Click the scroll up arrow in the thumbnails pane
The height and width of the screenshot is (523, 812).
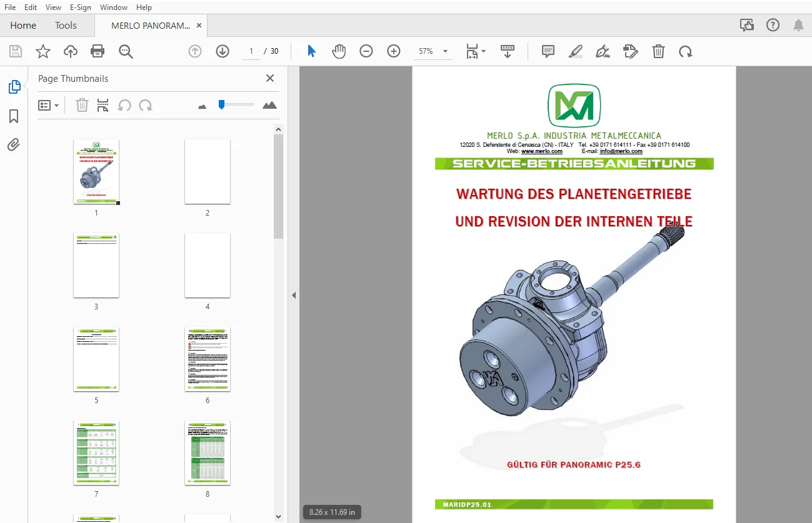279,129
